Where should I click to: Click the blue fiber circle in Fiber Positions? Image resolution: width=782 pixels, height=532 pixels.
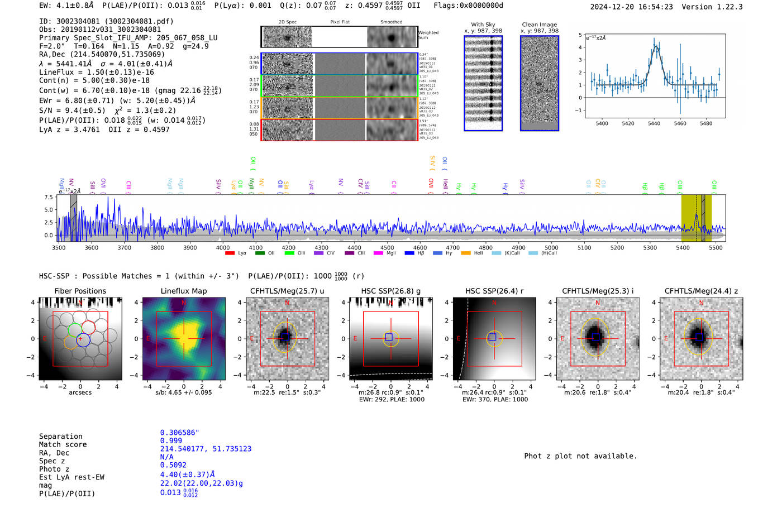pos(83,339)
